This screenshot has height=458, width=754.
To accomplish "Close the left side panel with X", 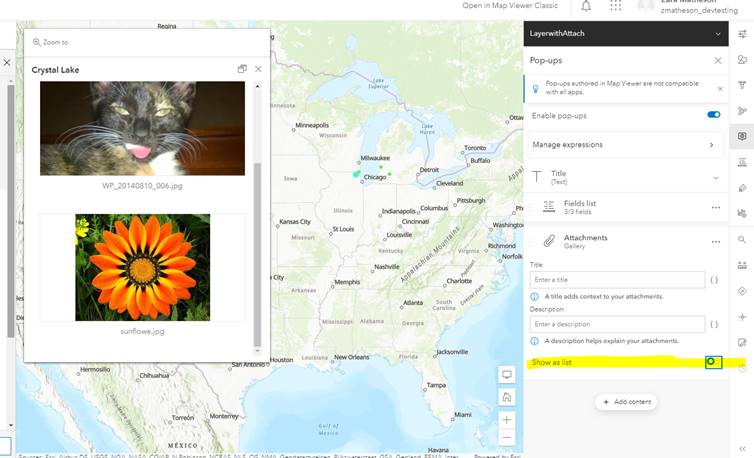I will coord(7,62).
